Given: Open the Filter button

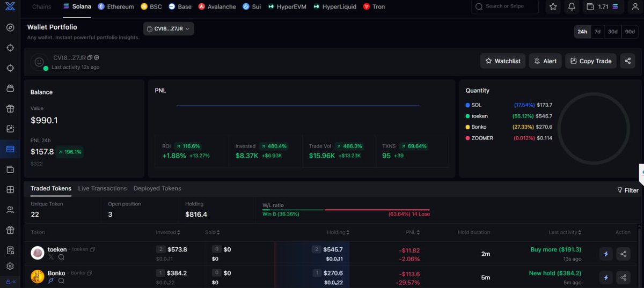Looking at the screenshot, I should click(628, 190).
